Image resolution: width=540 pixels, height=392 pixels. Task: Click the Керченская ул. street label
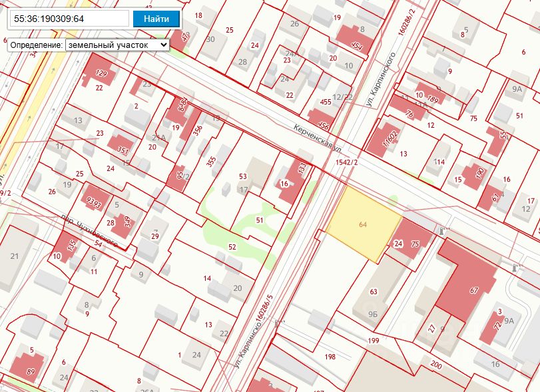click(x=318, y=138)
